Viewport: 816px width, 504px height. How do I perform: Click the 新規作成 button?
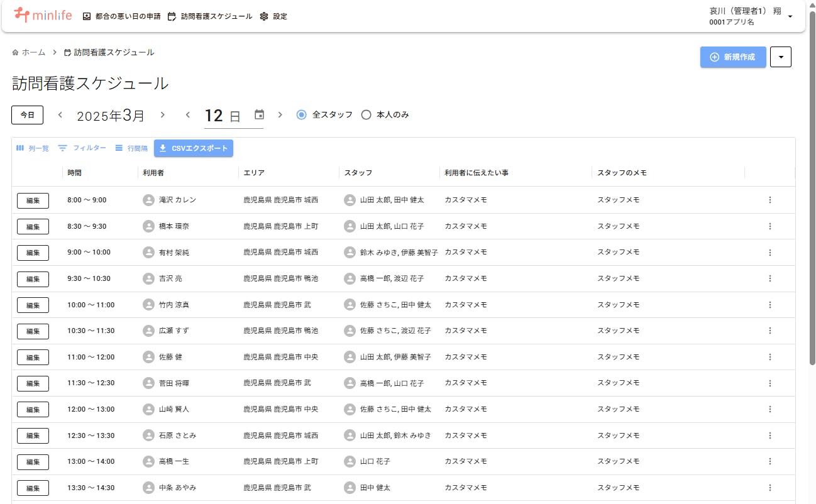click(733, 57)
